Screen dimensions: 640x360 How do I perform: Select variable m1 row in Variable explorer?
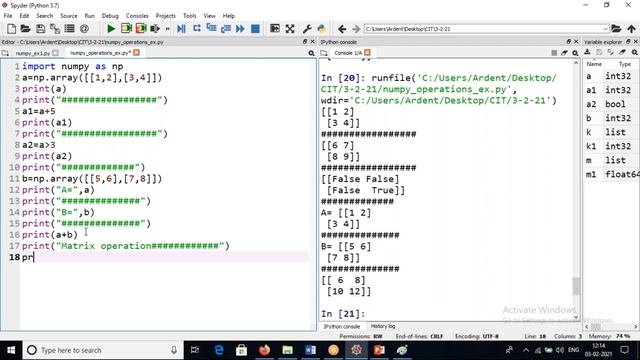pyautogui.click(x=611, y=174)
